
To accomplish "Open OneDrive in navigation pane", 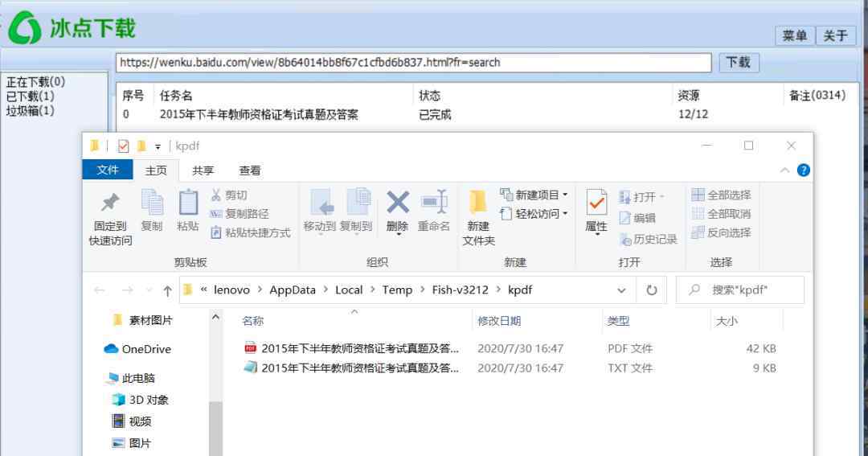I will [x=138, y=349].
